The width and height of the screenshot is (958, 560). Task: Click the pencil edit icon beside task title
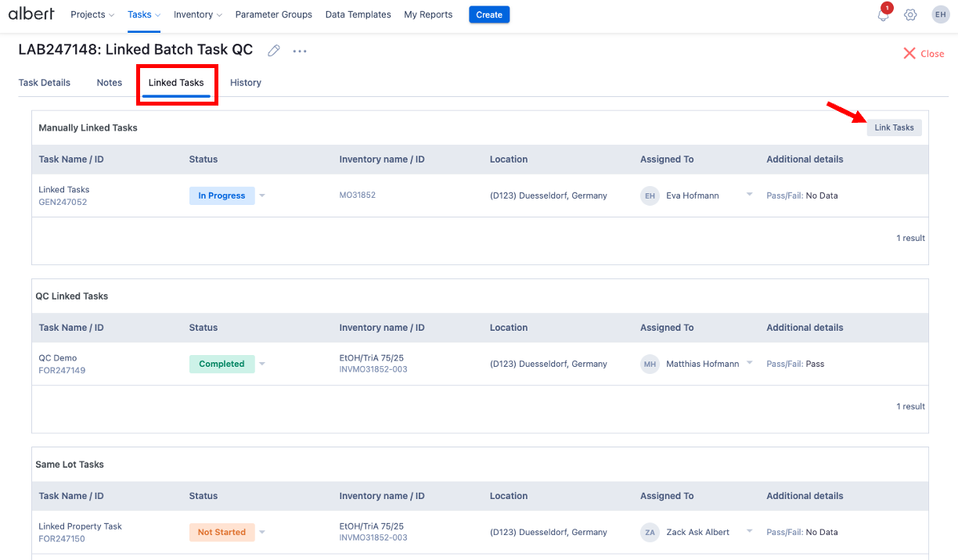[274, 51]
